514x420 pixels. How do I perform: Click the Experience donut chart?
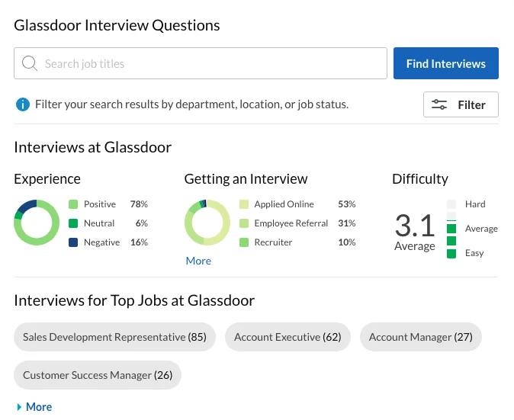(37, 223)
